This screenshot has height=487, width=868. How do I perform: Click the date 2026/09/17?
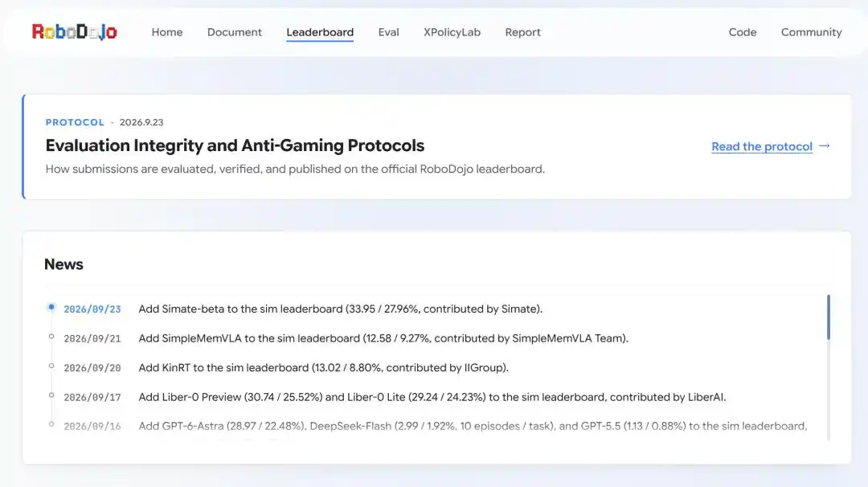coord(92,397)
